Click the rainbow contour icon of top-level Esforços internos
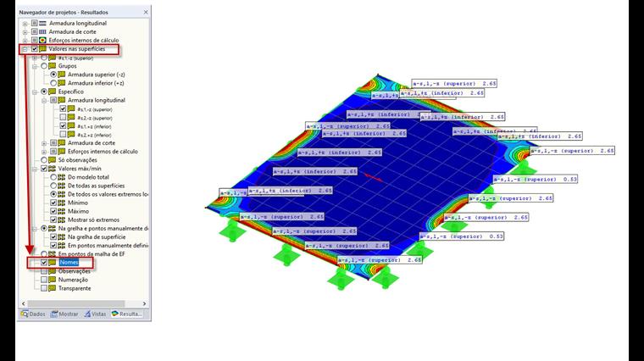 [x=42, y=40]
